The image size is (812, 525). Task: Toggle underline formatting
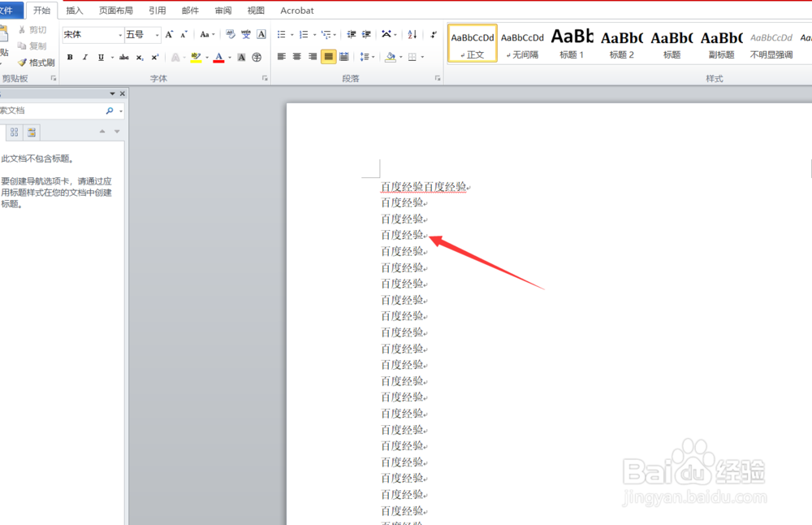[101, 57]
